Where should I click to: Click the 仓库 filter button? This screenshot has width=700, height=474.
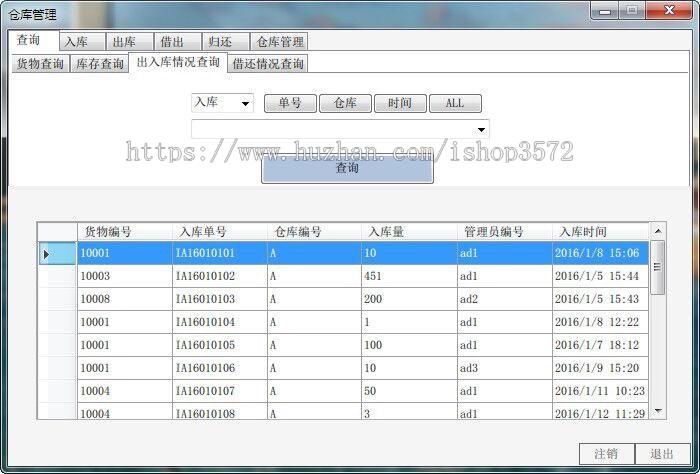345,103
